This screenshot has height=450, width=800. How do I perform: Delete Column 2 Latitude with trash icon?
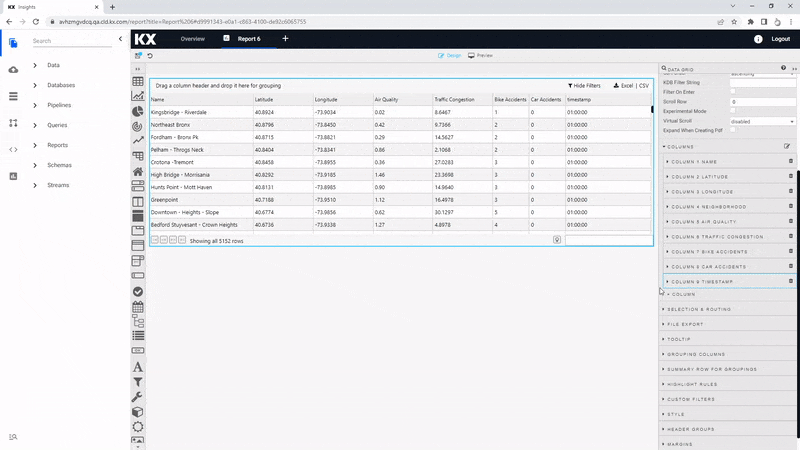[x=791, y=175]
